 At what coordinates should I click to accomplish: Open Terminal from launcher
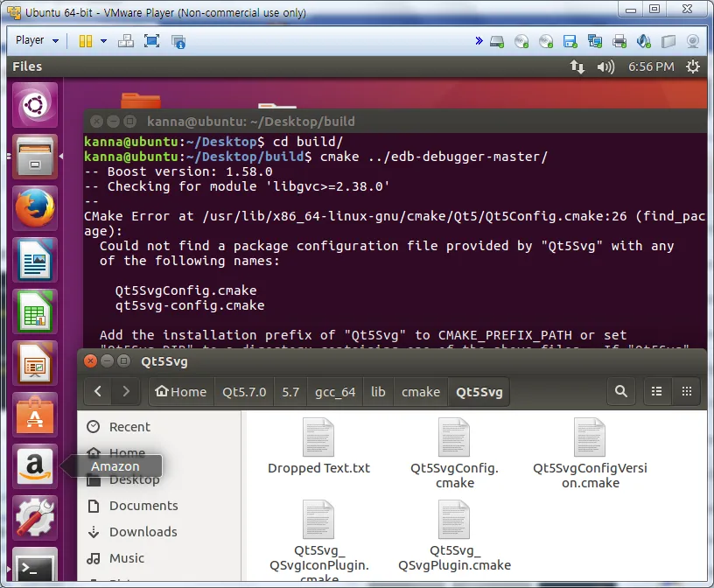pos(35,564)
